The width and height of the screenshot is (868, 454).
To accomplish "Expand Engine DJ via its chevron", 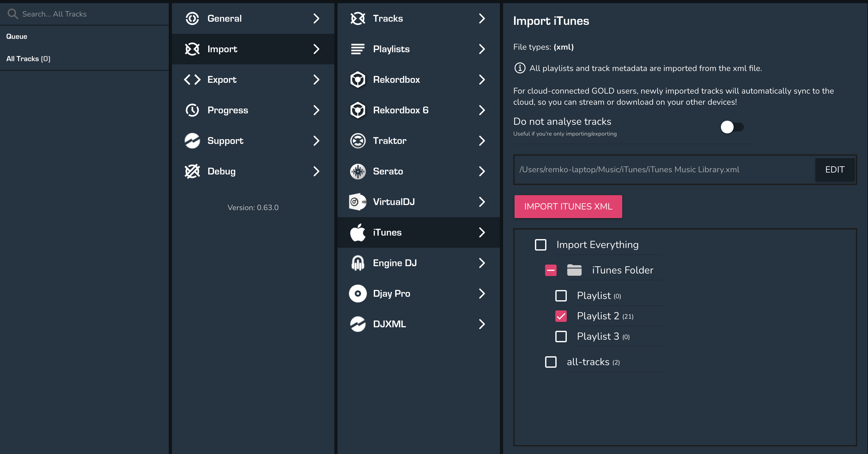I will [482, 263].
